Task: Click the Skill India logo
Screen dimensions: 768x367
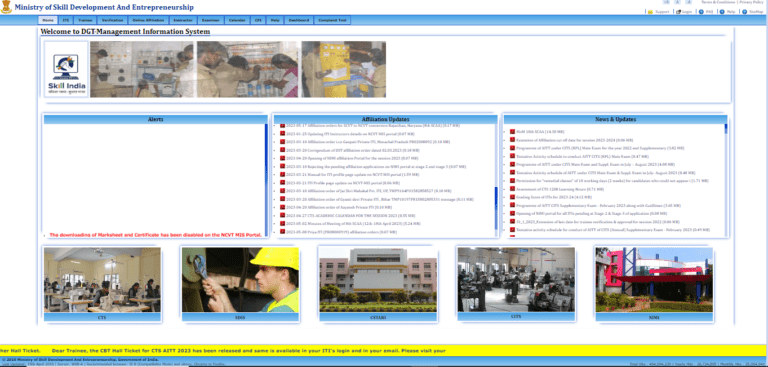Action: tap(67, 69)
